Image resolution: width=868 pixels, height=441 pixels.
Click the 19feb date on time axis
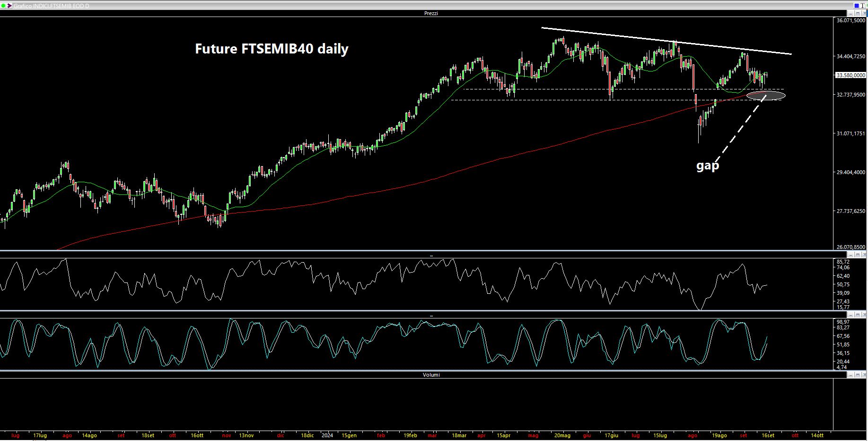410,435
